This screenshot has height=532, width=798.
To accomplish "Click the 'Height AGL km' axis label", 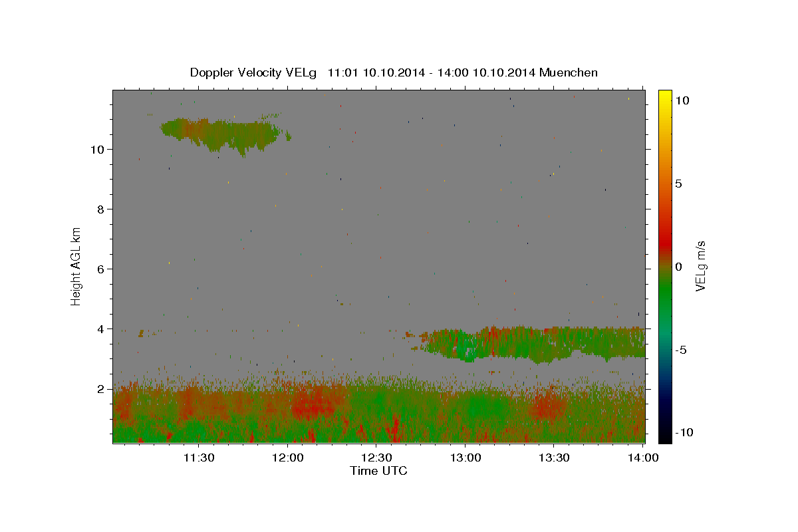I will pyautogui.click(x=76, y=265).
